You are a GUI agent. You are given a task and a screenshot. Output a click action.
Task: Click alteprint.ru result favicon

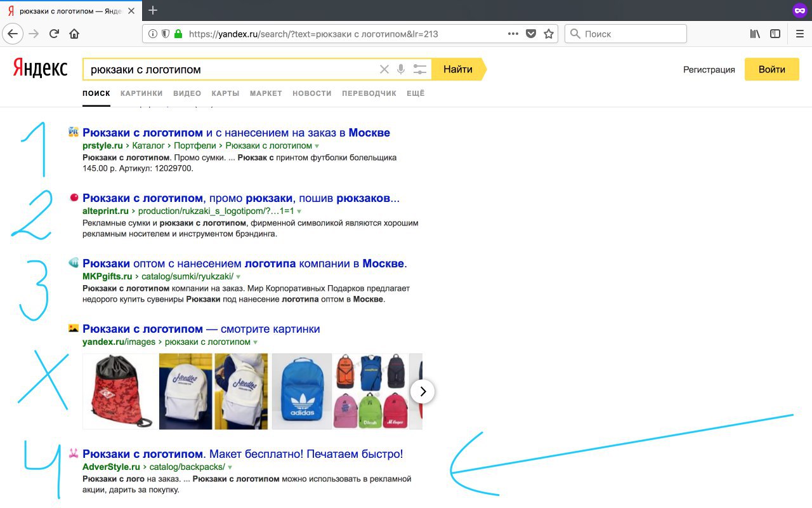(74, 197)
